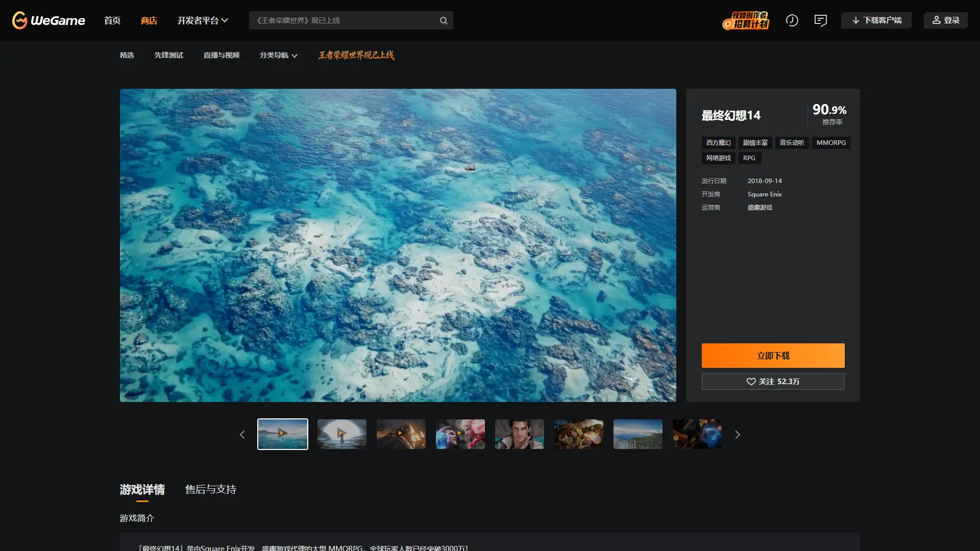980x551 pixels.
Task: Click the 登录 login button
Action: pos(945,20)
